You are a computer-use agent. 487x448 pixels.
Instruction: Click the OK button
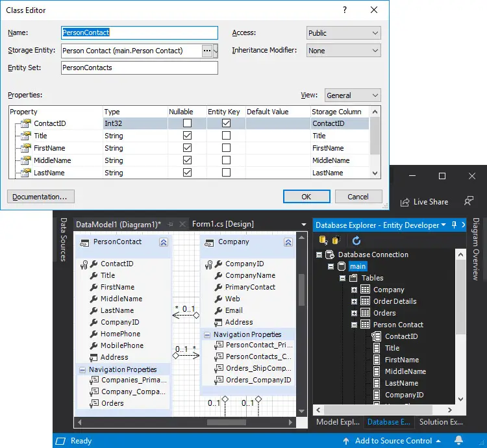click(x=306, y=197)
